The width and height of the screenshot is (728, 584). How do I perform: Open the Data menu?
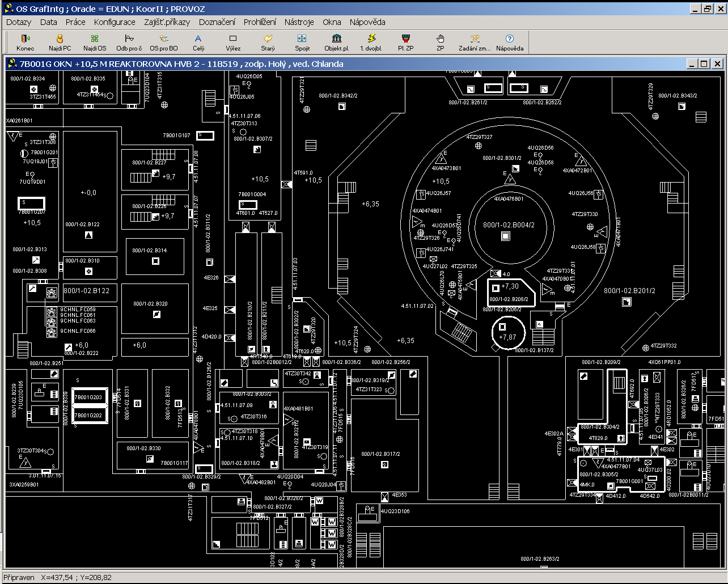click(49, 22)
